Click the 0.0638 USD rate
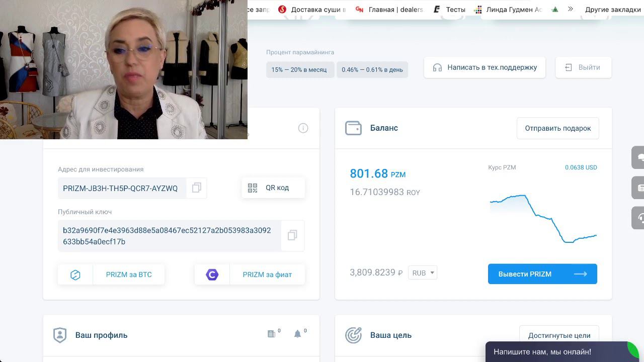The height and width of the screenshot is (362, 644). click(x=581, y=167)
